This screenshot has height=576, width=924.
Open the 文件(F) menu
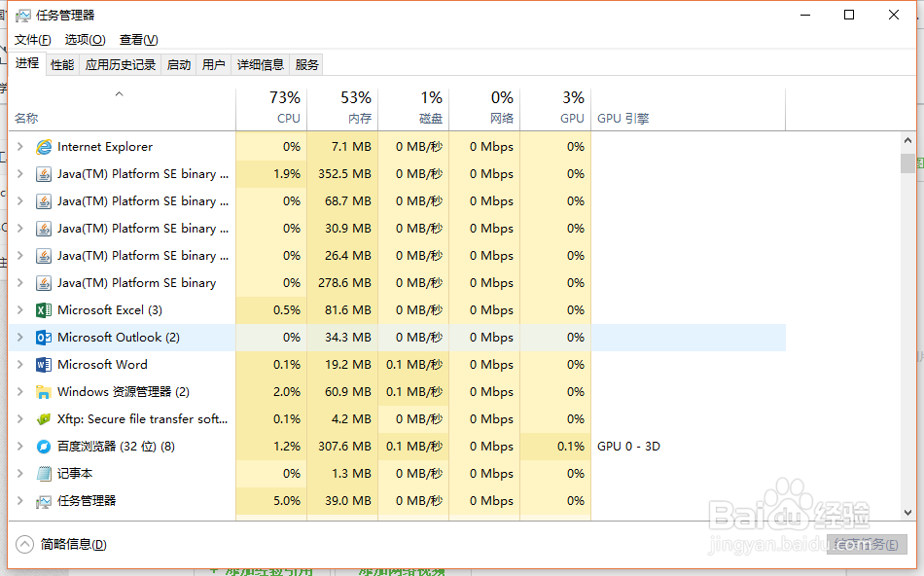pyautogui.click(x=33, y=40)
